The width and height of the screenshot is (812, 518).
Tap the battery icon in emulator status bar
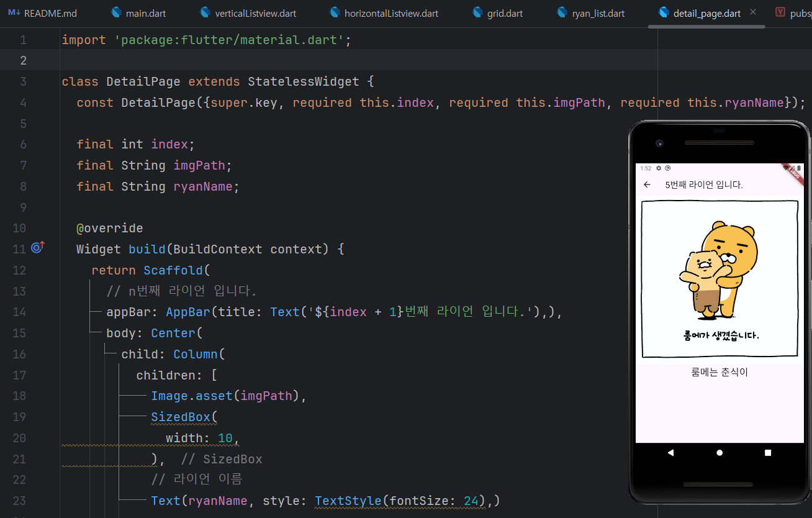[x=799, y=168]
